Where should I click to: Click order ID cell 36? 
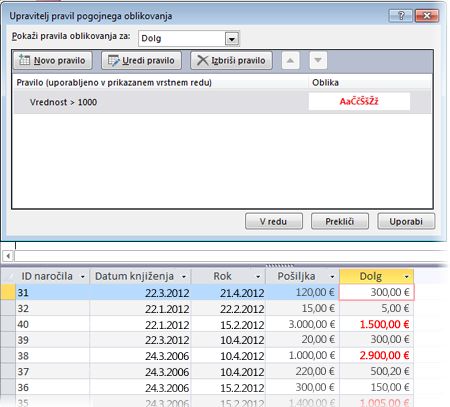pos(52,387)
